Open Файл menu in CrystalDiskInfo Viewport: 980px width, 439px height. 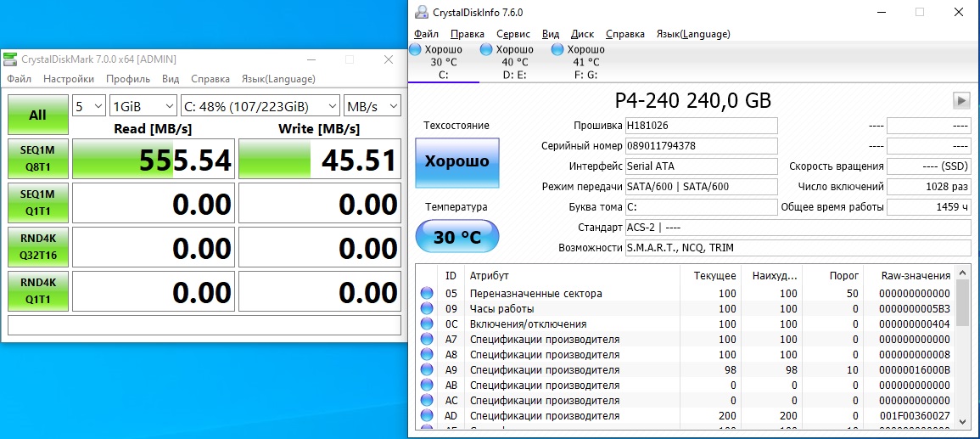coord(426,34)
